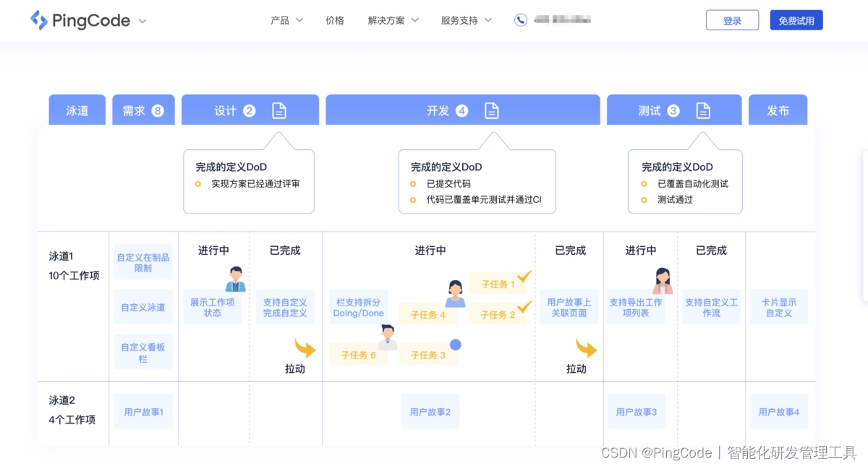This screenshot has height=467, width=868.
Task: Click the document icon on the 测试 column header
Action: [702, 109]
